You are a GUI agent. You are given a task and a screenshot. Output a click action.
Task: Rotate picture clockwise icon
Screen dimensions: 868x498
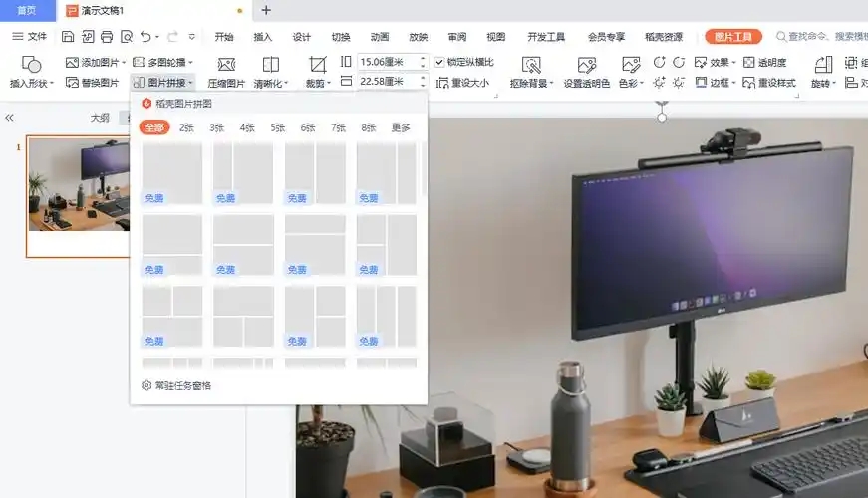coord(659,62)
